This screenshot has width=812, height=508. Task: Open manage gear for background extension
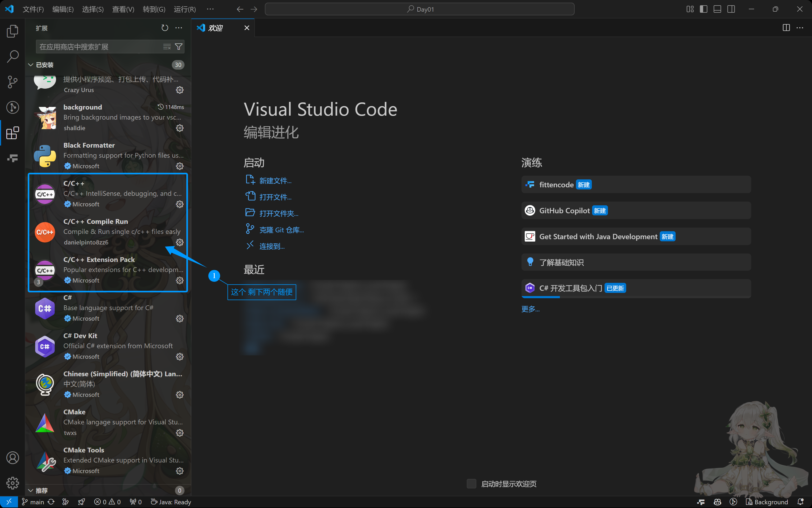pyautogui.click(x=180, y=128)
